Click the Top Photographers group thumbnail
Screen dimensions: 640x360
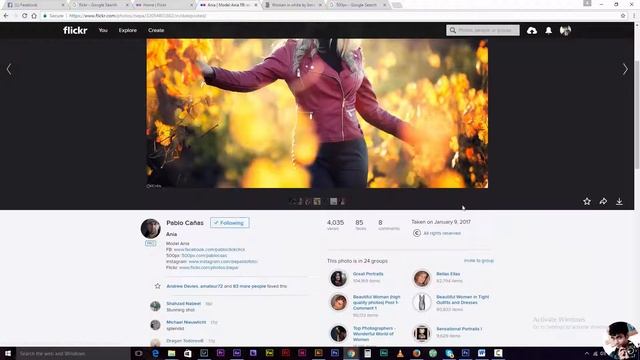(x=338, y=333)
